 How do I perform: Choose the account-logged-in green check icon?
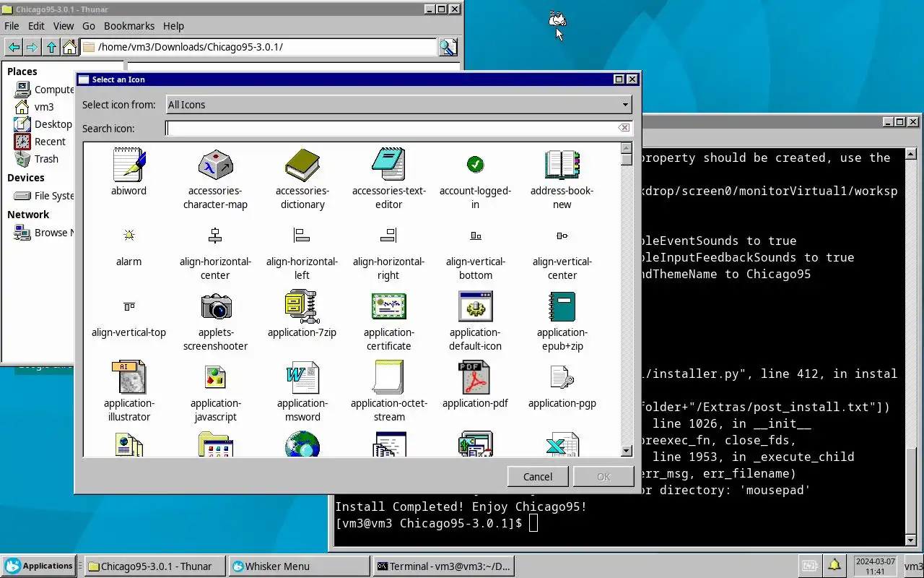(476, 165)
